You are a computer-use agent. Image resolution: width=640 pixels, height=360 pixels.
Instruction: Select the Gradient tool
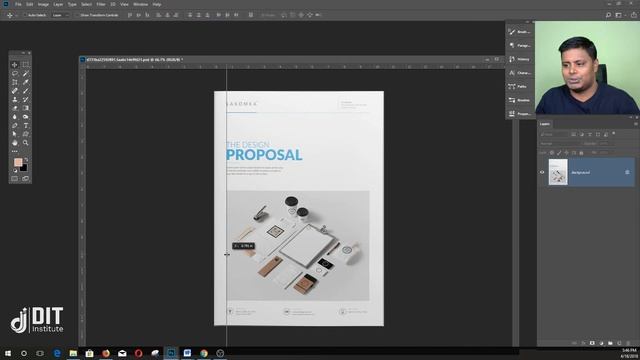(26, 108)
